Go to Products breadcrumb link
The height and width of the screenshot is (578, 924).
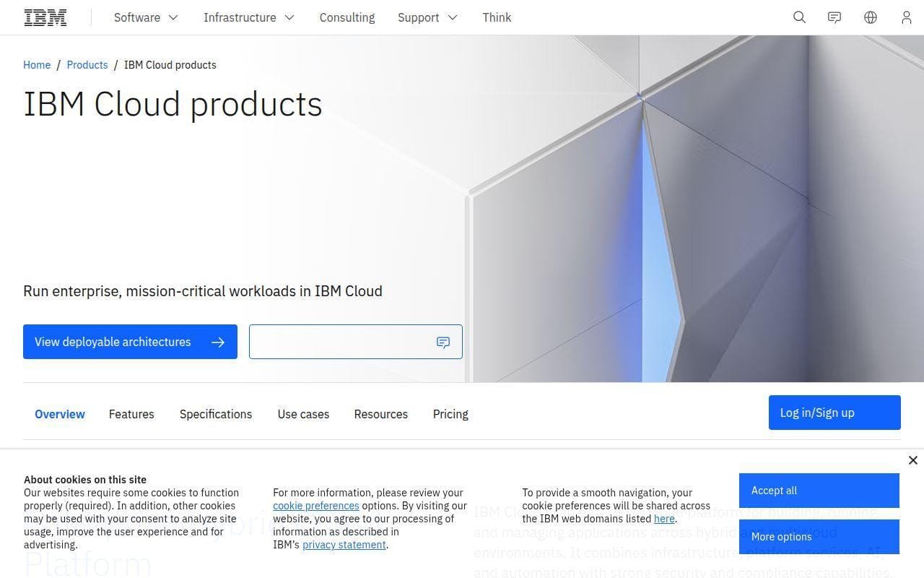(87, 65)
